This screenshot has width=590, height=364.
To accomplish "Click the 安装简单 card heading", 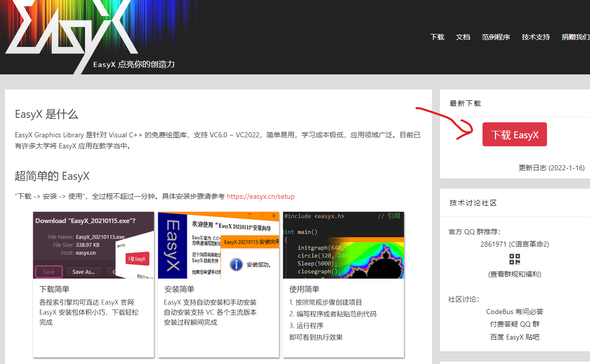I will (x=179, y=289).
